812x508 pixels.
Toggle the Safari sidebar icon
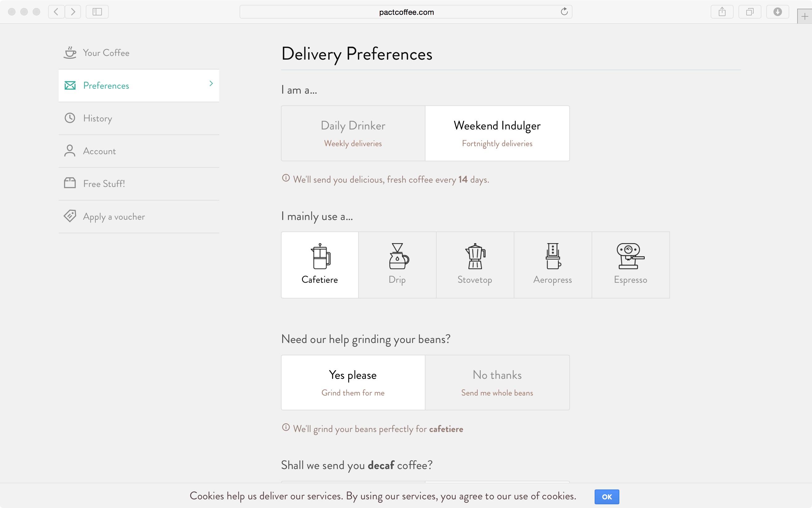click(x=97, y=12)
